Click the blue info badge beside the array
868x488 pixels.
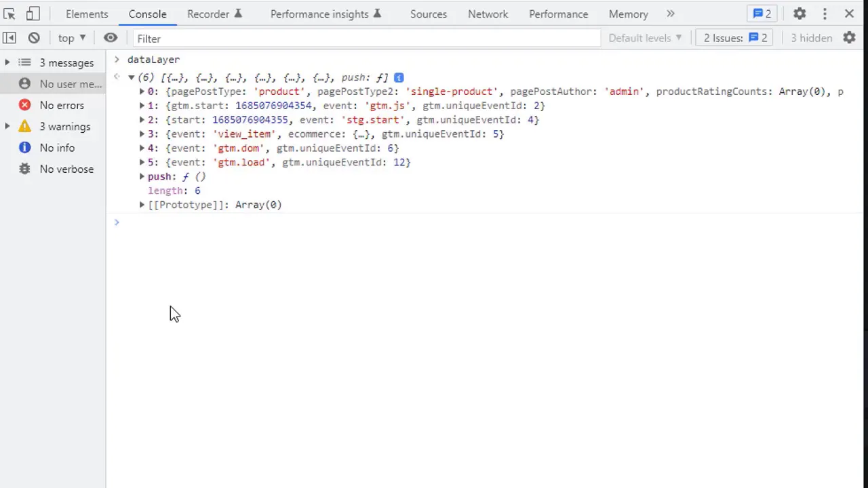point(399,78)
